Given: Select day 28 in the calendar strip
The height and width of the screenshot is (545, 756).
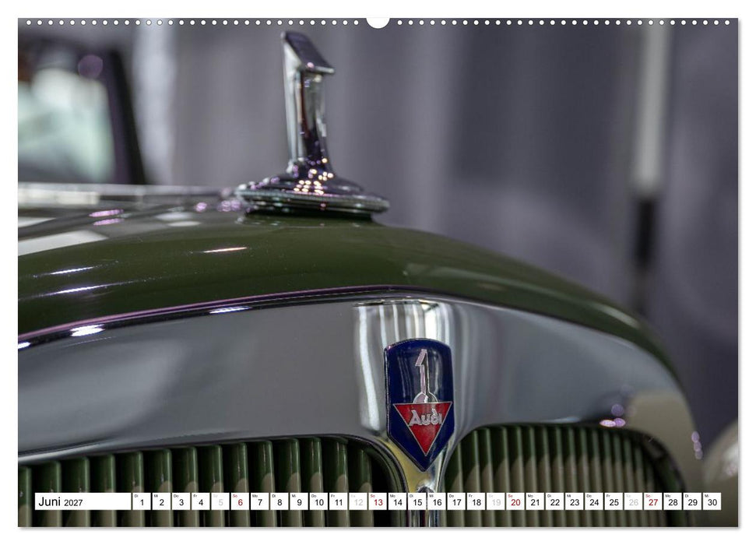Looking at the screenshot, I should pyautogui.click(x=673, y=501).
